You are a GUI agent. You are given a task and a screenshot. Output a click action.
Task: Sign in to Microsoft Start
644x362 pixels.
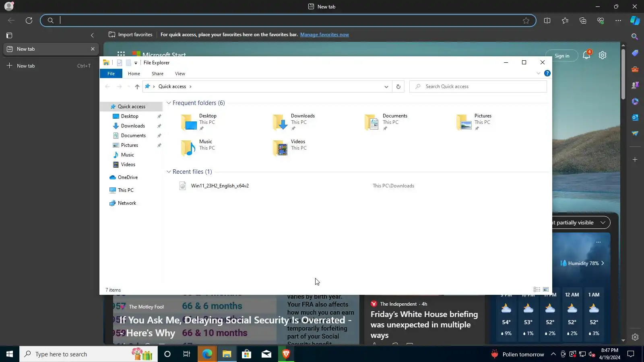562,56
